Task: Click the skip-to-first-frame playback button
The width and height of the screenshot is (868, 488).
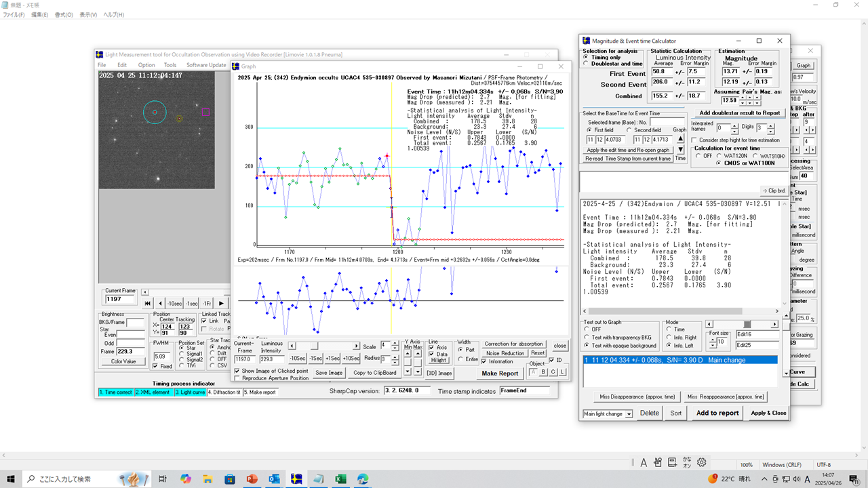Action: pyautogui.click(x=149, y=303)
